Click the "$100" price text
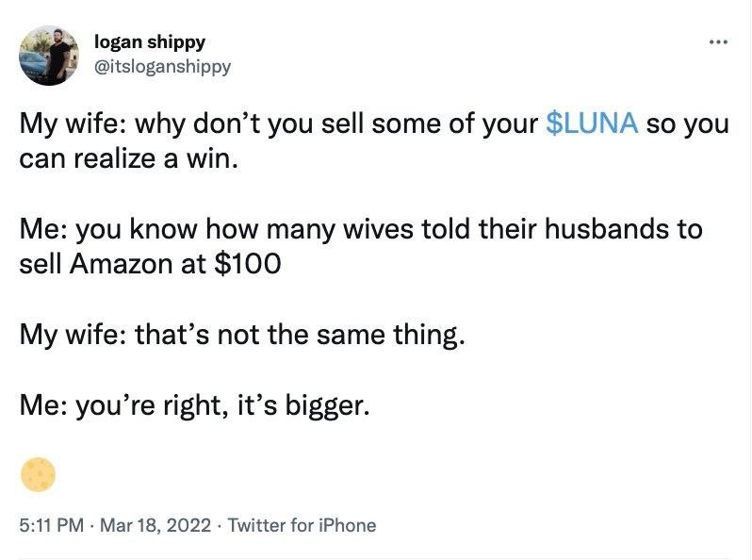 coord(248,264)
